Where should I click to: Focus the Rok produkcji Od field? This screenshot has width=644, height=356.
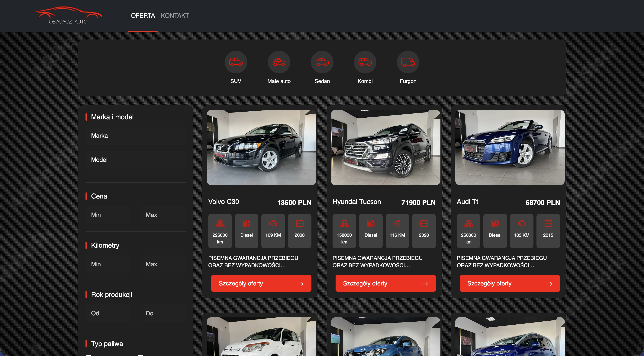coord(108,313)
